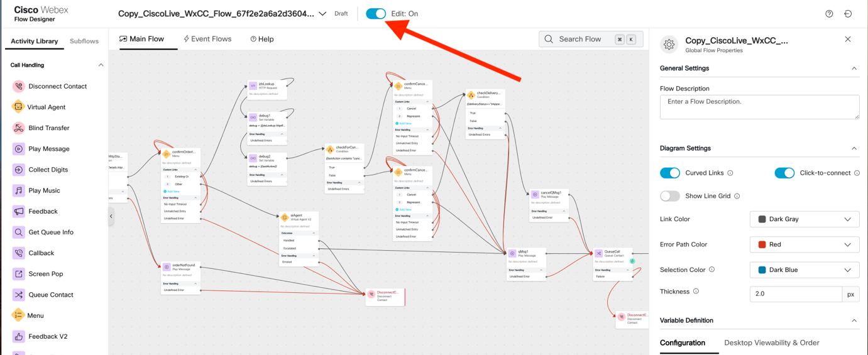
Task: Select the Screen Pop activity icon
Action: point(18,274)
